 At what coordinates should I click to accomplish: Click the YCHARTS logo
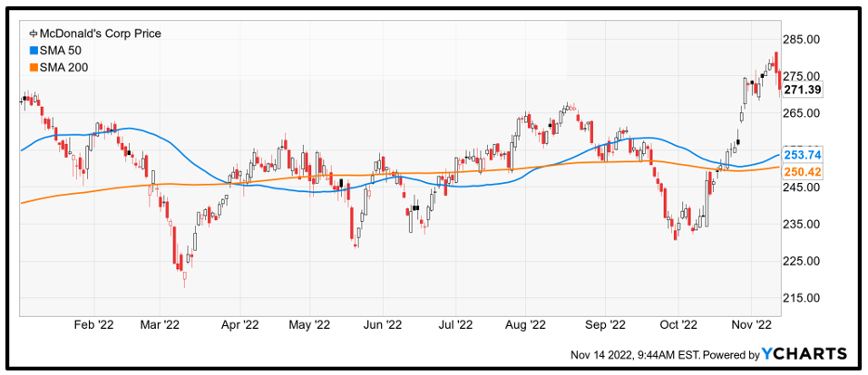tap(805, 353)
